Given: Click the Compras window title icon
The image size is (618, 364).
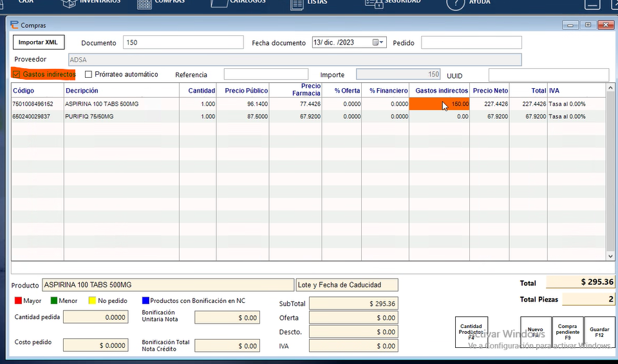Looking at the screenshot, I should click(14, 25).
